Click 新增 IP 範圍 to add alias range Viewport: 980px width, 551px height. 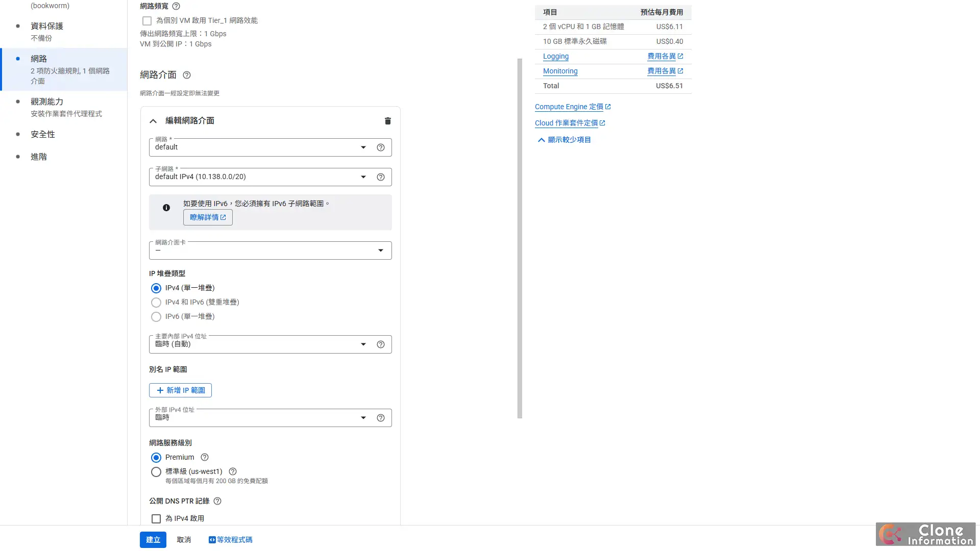pos(180,390)
